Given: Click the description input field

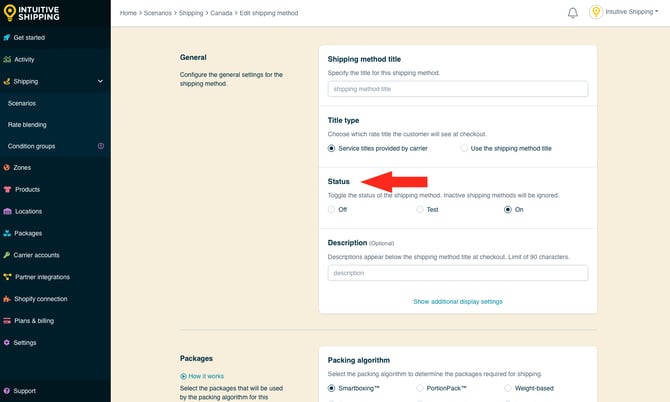Looking at the screenshot, I should (x=458, y=273).
